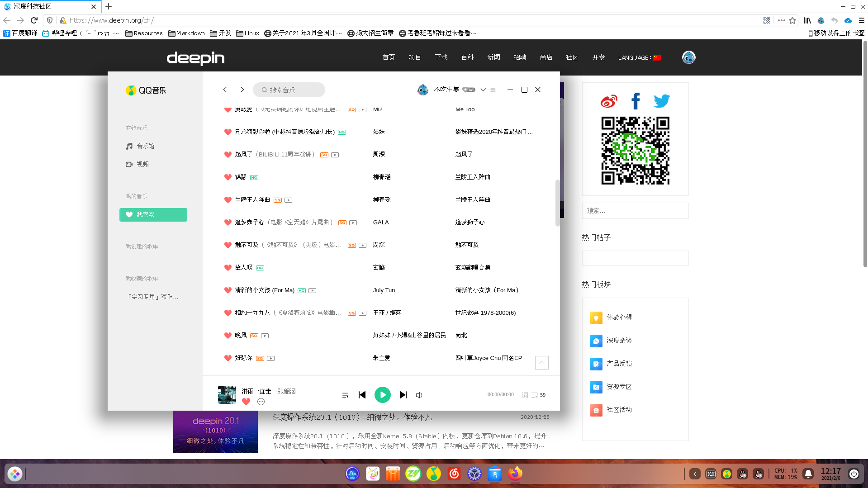The image size is (868, 488).
Task: Open Firefox from the dock
Action: [515, 474]
